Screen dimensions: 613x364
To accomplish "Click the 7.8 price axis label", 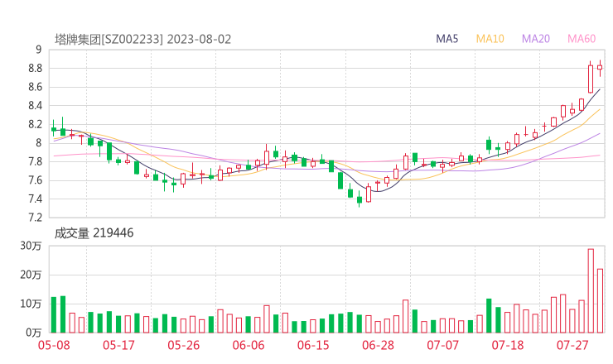I will tap(35, 161).
